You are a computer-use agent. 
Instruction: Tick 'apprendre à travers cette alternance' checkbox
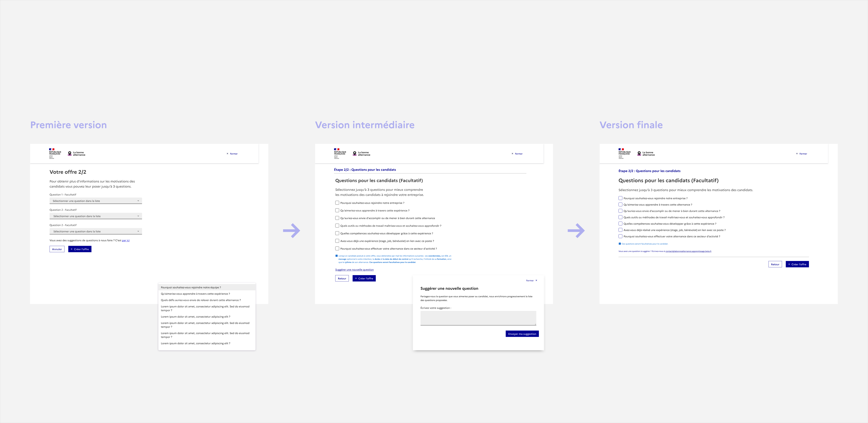pos(620,204)
